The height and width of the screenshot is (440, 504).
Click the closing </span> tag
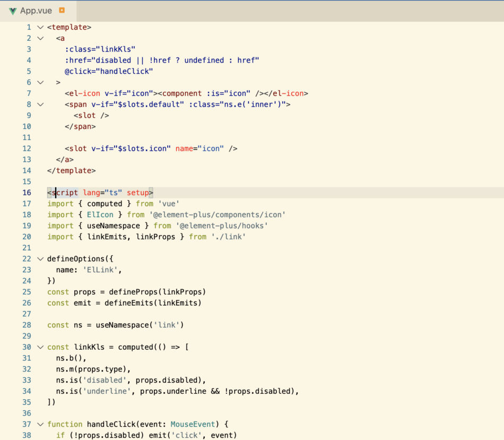click(x=80, y=127)
